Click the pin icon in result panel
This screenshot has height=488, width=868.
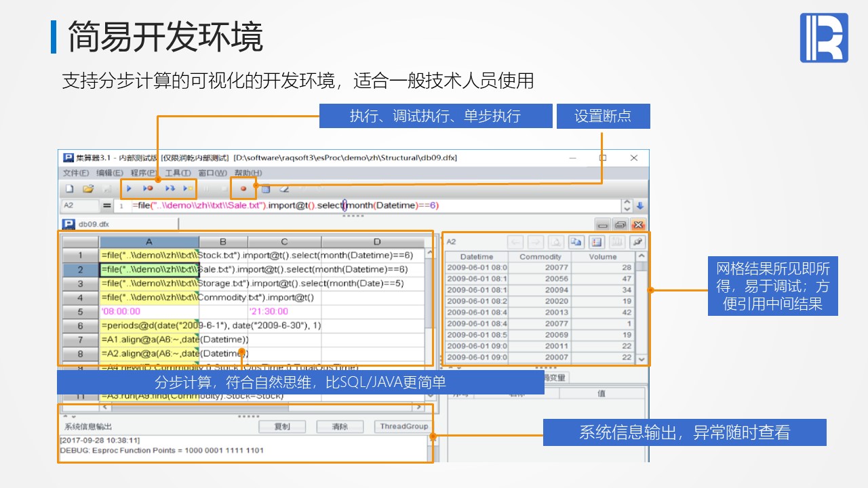pos(637,242)
